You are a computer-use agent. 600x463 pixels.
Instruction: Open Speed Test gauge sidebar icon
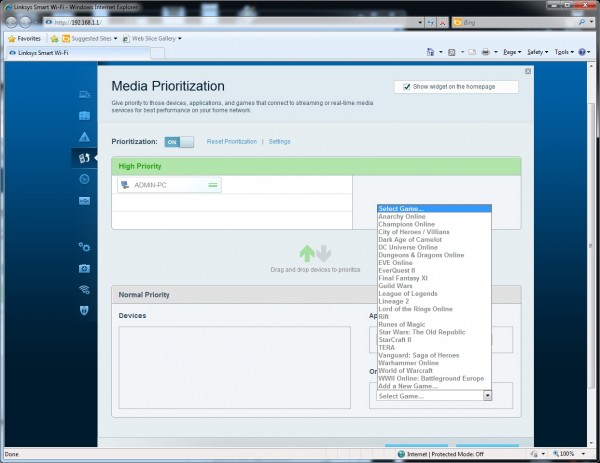85,179
